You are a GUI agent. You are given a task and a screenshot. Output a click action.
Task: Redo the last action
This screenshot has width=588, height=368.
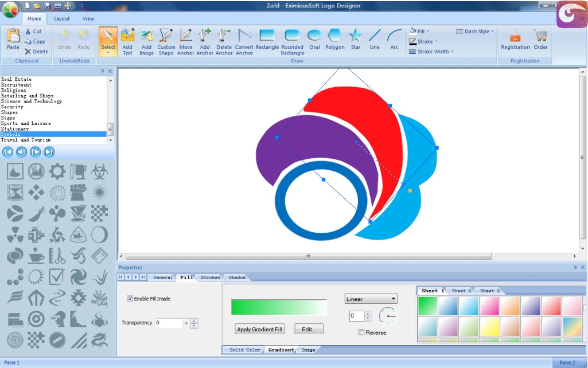point(84,40)
